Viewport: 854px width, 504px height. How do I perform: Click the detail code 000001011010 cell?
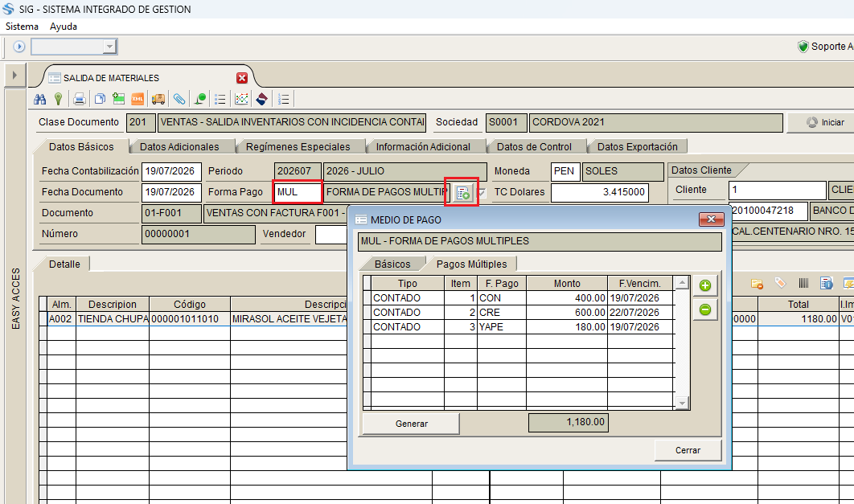click(190, 319)
